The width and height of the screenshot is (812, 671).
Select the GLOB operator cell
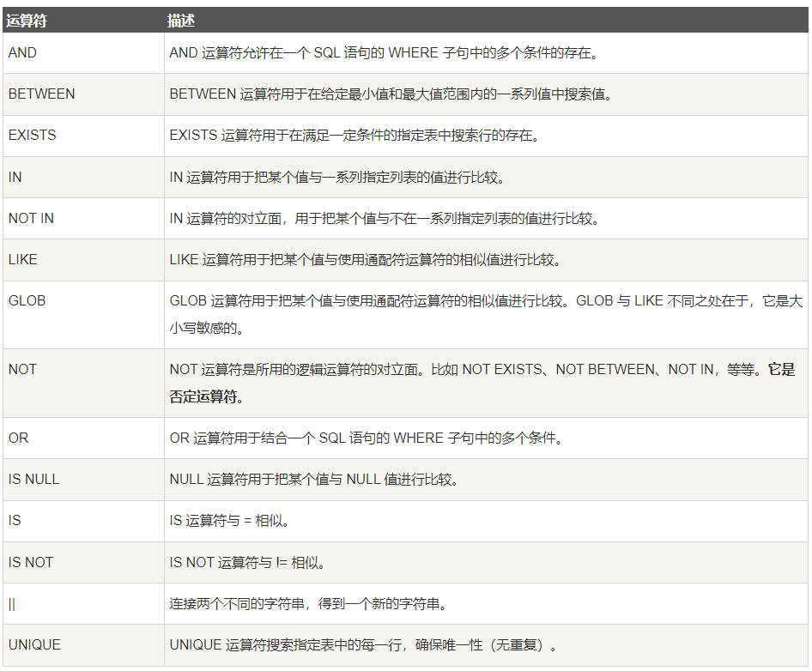click(83, 314)
